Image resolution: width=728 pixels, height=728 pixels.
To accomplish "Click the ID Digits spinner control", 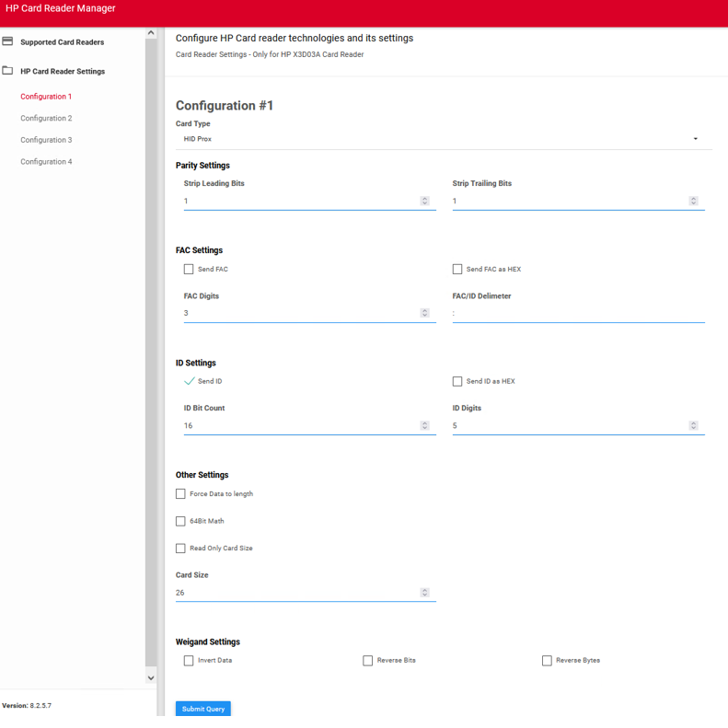I will [693, 425].
